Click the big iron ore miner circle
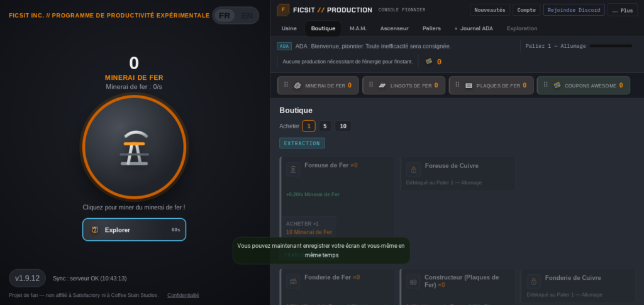The width and height of the screenshot is (644, 305). 135,147
